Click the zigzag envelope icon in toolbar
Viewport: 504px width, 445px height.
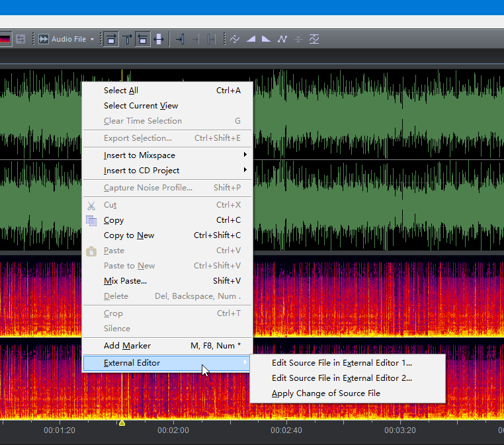click(x=282, y=39)
